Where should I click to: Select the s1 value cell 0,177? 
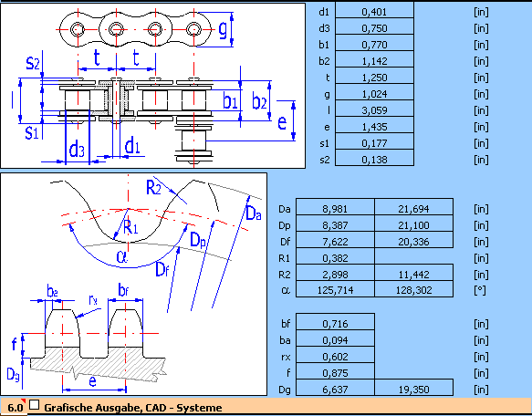[374, 141]
